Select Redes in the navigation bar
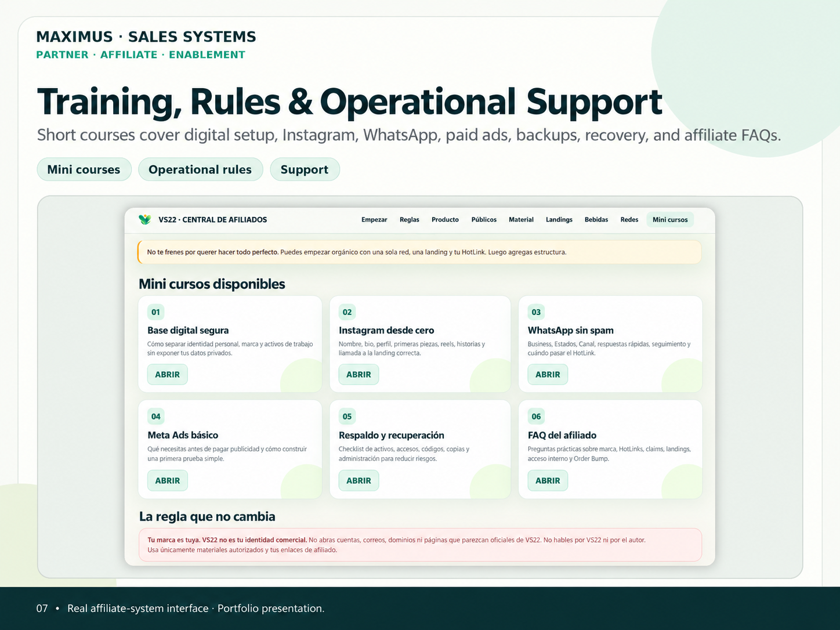 [x=629, y=220]
